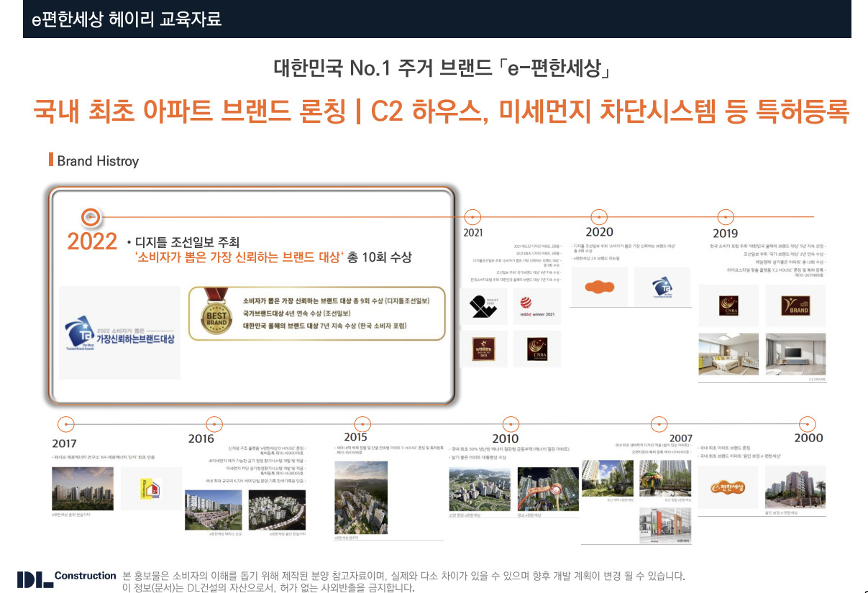Click the '국내 최초 아파트 브랜드 론칭' bullet under 2000
The width and height of the screenshot is (868, 593).
[723, 448]
